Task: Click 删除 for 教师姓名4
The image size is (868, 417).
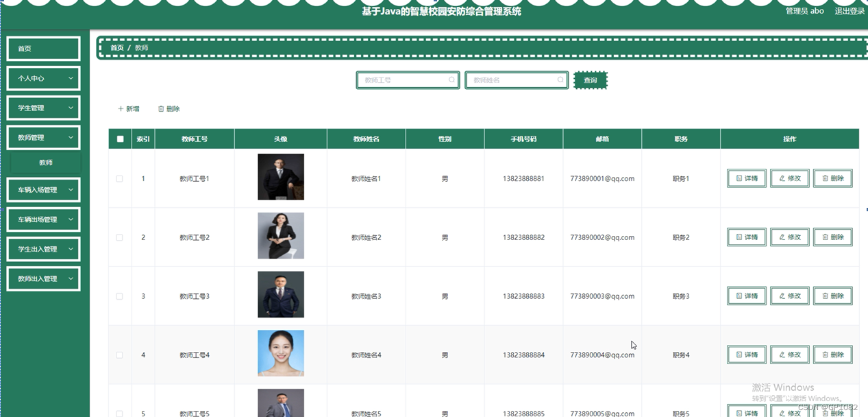Action: click(833, 355)
